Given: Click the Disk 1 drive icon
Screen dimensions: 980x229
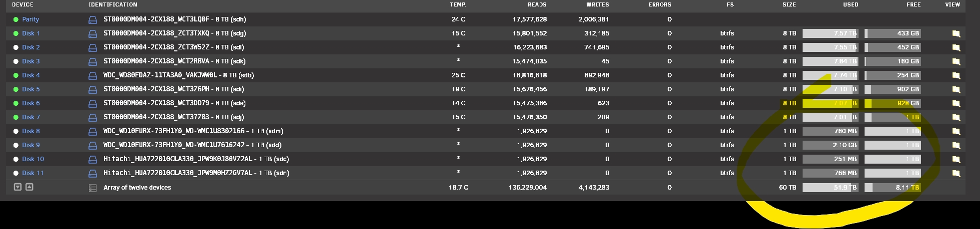Looking at the screenshot, I should (92, 33).
